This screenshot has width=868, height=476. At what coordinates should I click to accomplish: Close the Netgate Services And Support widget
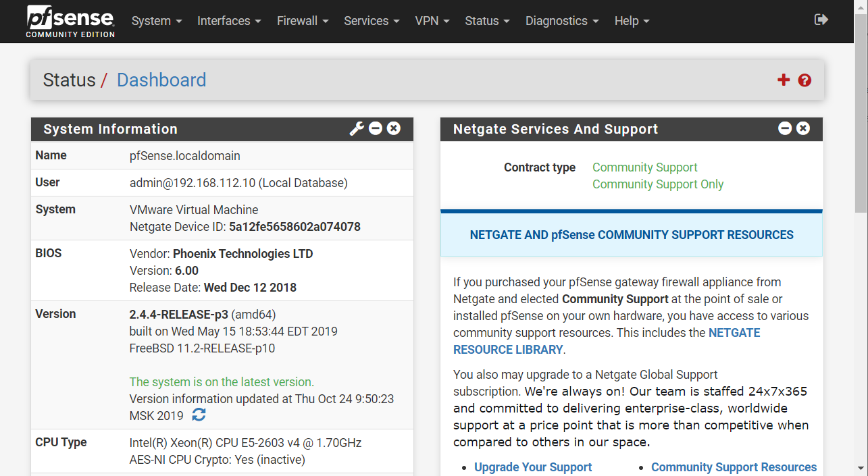[x=803, y=128]
